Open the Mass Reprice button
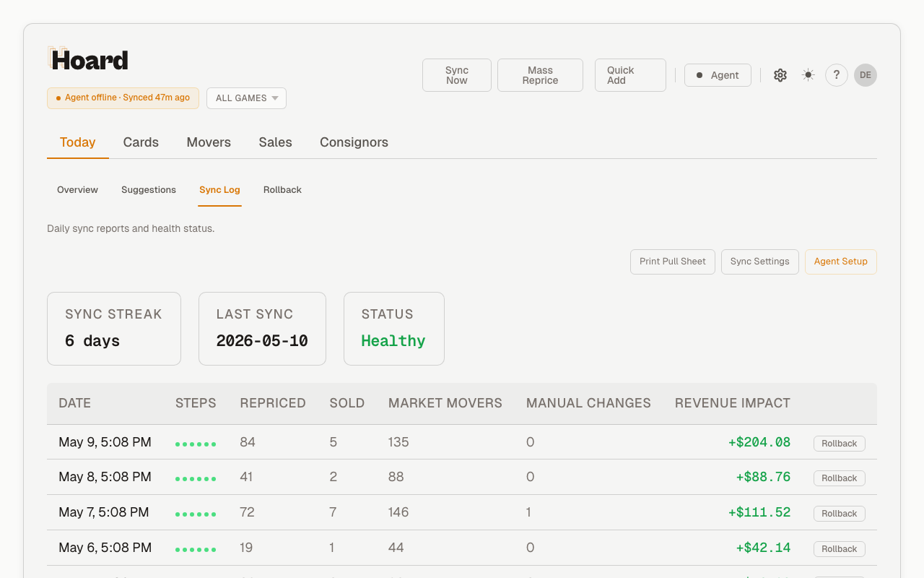The height and width of the screenshot is (578, 924). click(x=540, y=75)
